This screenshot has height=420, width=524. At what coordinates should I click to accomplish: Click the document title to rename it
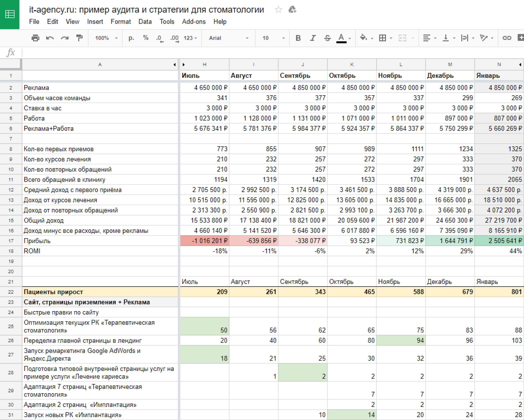pos(147,9)
